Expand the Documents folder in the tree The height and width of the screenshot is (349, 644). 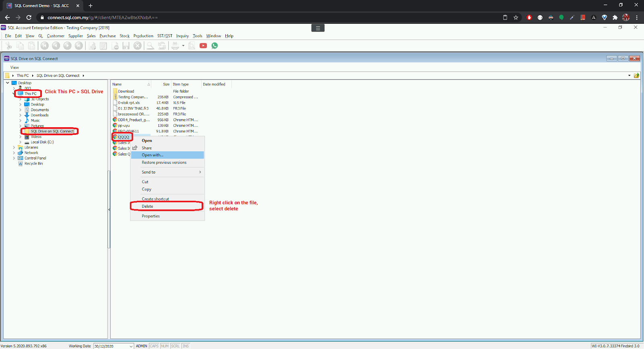pos(21,110)
